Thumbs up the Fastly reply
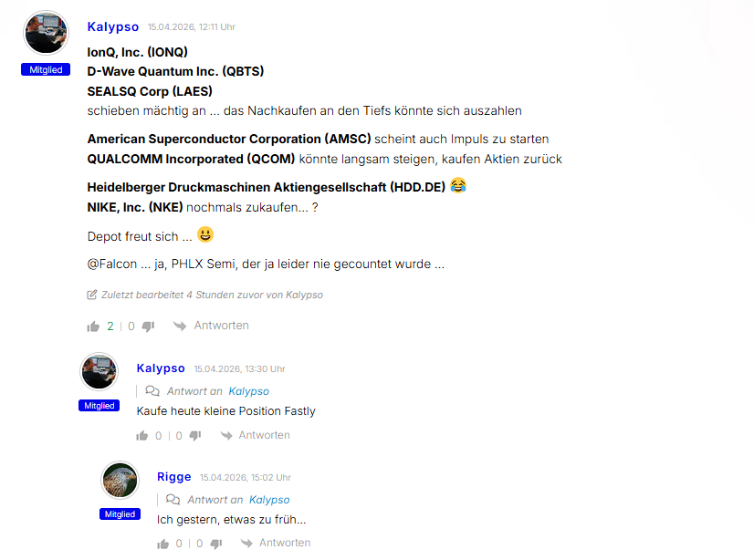Viewport: 754px width, 560px height. click(x=141, y=436)
